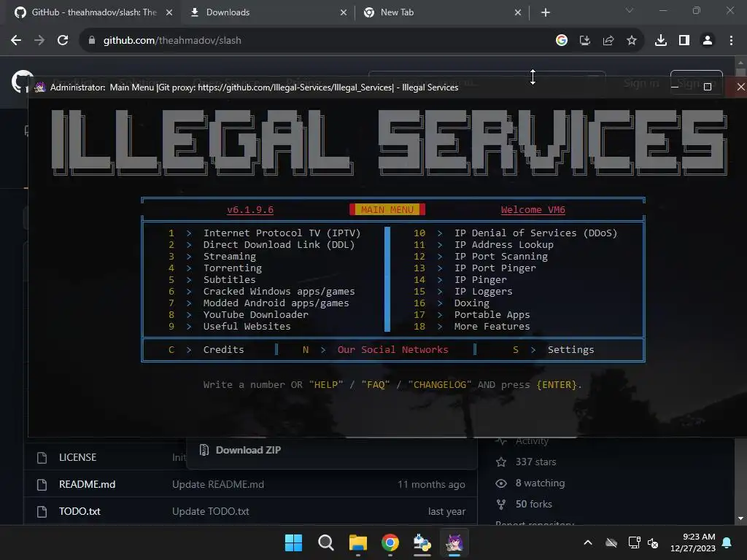Click Our Social Networks option
The image size is (747, 560).
click(x=393, y=349)
